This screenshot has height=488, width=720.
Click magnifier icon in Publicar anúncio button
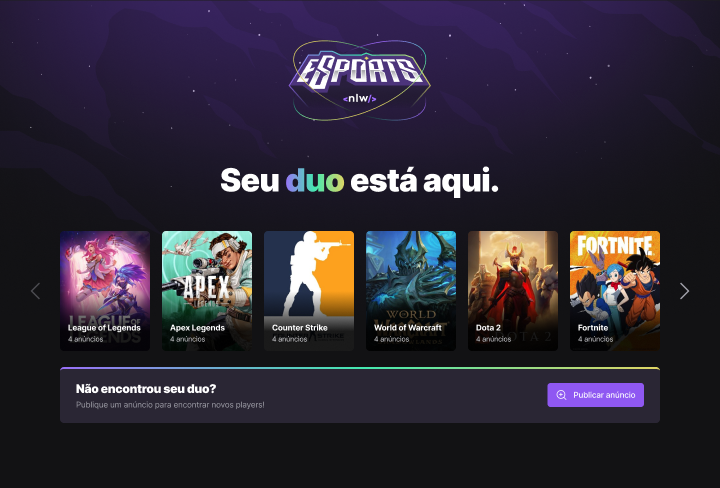[x=561, y=395]
